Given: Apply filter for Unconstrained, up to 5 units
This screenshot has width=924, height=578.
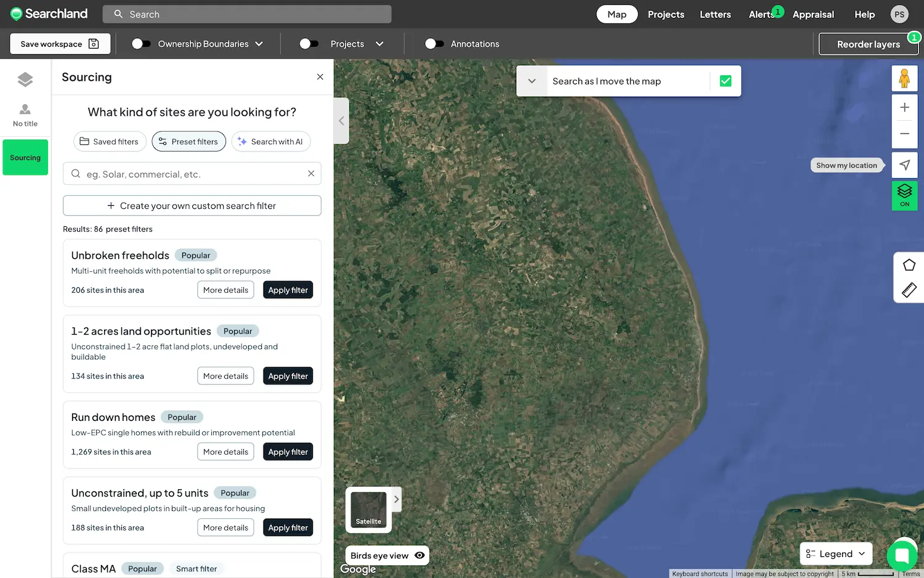Looking at the screenshot, I should (288, 527).
